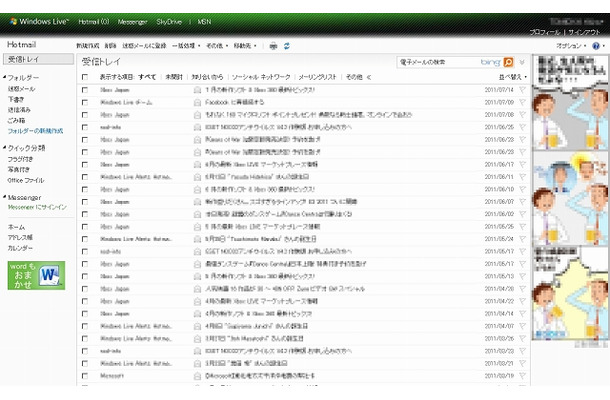Viewport: 610px width, 400px height.
Task: Flag the message dated 2011/06/07
Action: pyautogui.click(x=522, y=202)
